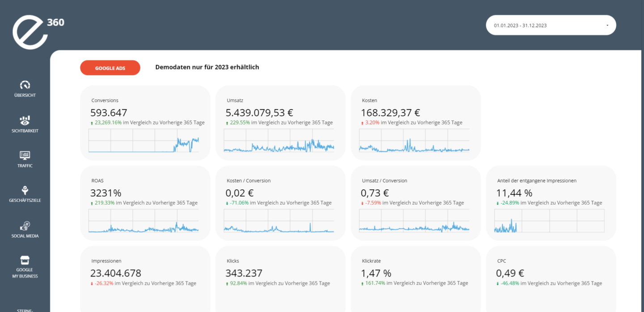Select the Kosten / Conversion trend chart
The height and width of the screenshot is (312, 644).
click(279, 221)
